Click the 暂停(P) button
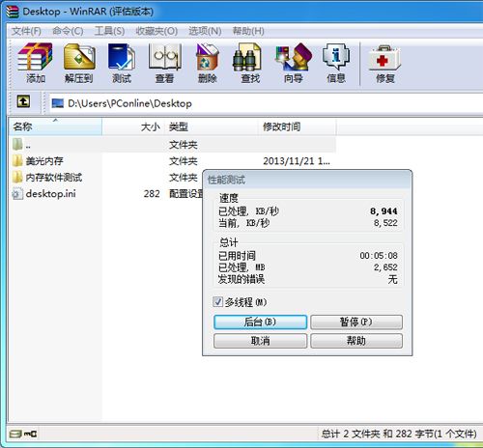 coord(356,322)
